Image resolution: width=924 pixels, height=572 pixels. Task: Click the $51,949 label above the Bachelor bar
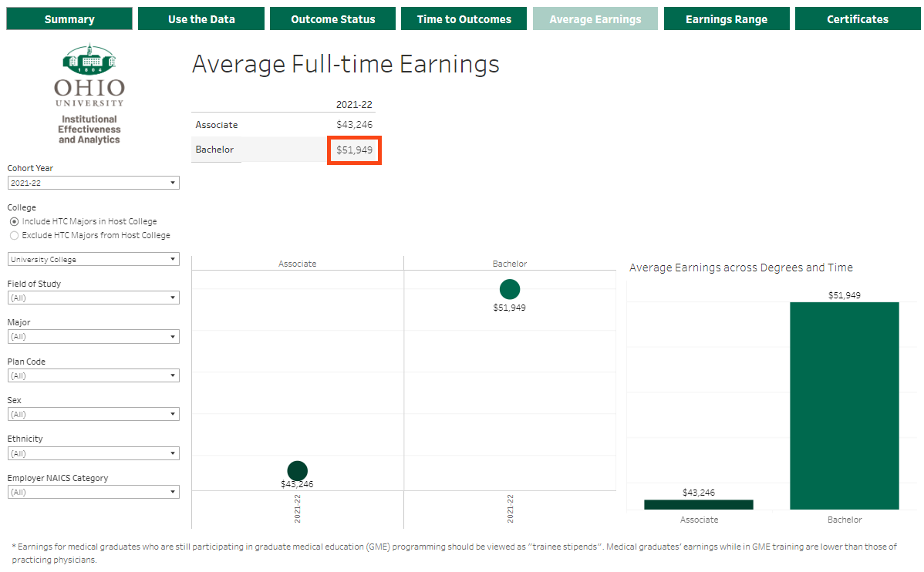[x=845, y=295]
